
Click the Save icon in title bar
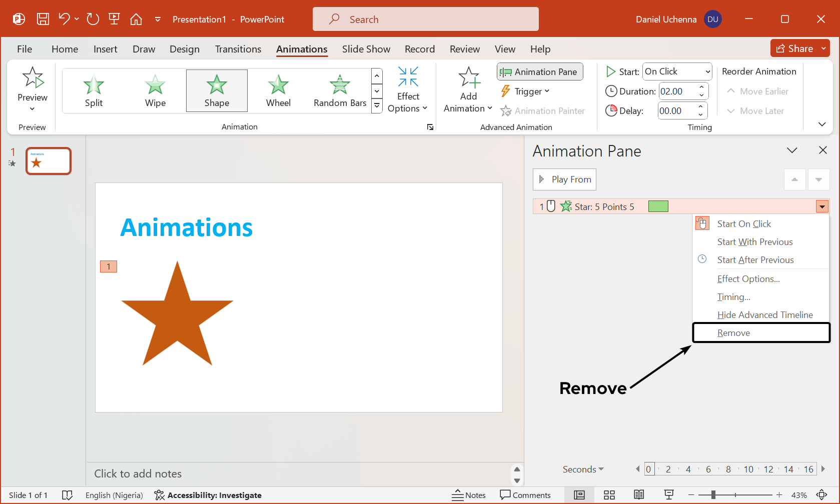(43, 19)
